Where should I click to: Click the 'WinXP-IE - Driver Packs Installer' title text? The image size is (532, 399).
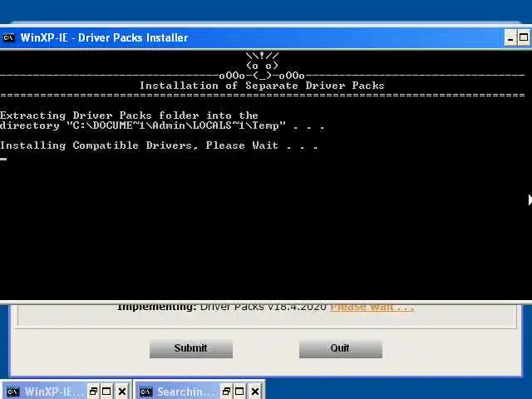104,37
